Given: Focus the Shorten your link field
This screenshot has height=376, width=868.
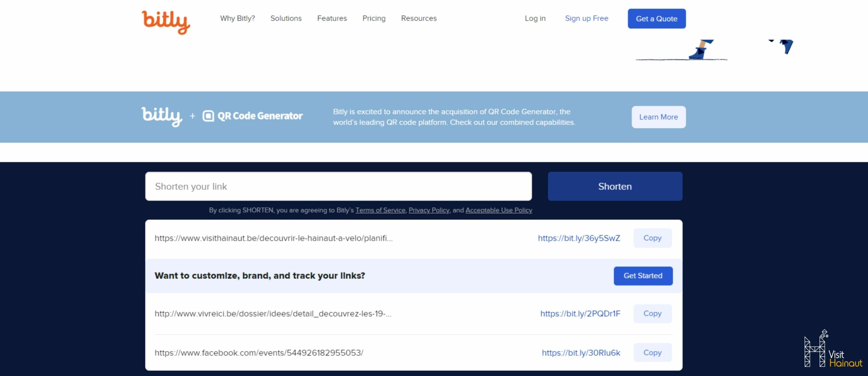Looking at the screenshot, I should [x=338, y=186].
